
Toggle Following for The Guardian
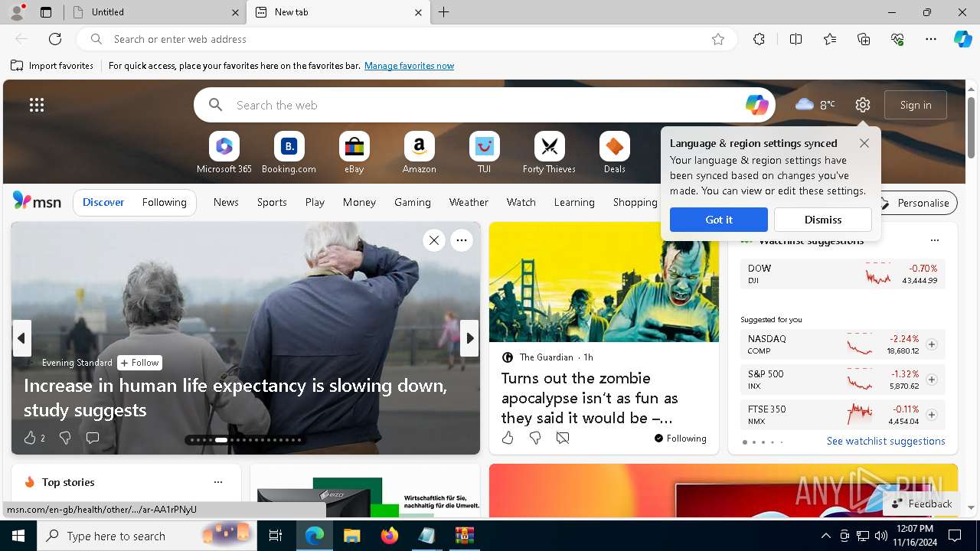[x=680, y=439]
